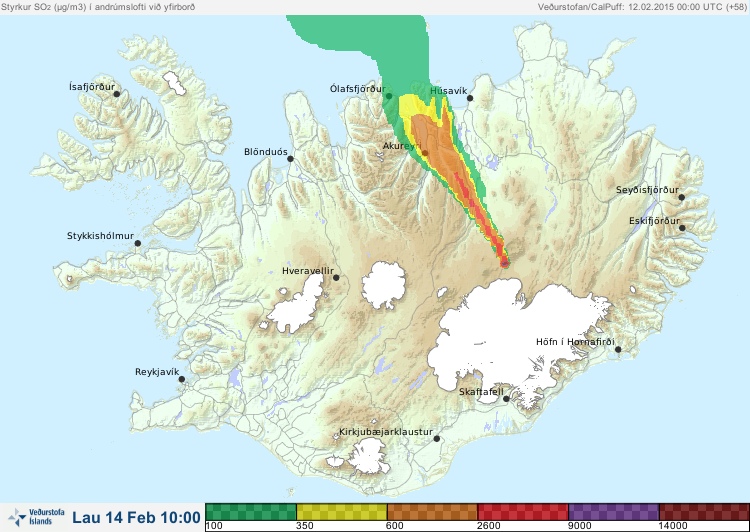Click the Höfn í Hornafirði marker dot
The image size is (750, 532).
coord(618,350)
